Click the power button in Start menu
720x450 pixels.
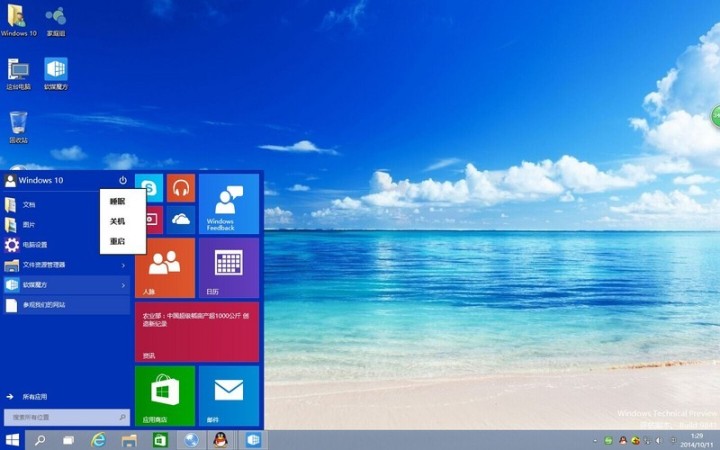tap(123, 180)
